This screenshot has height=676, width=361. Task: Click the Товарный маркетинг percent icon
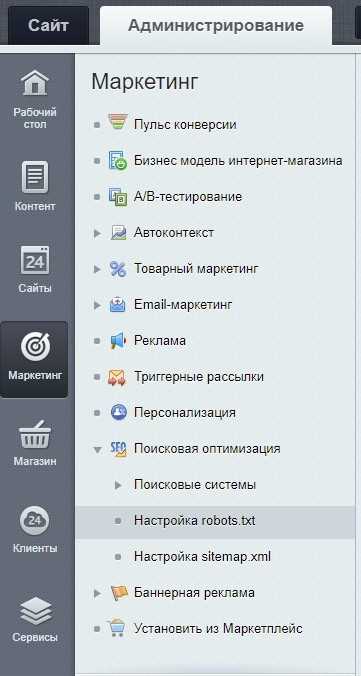click(x=117, y=269)
